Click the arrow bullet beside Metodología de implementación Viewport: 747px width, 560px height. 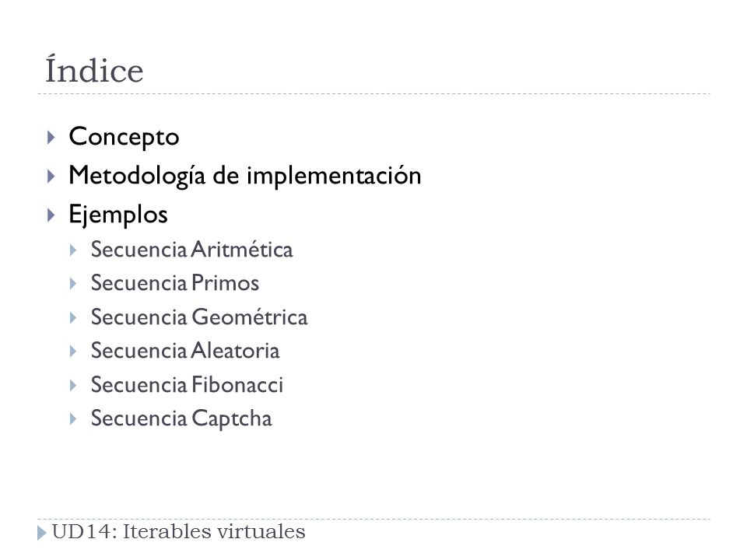[x=51, y=177]
